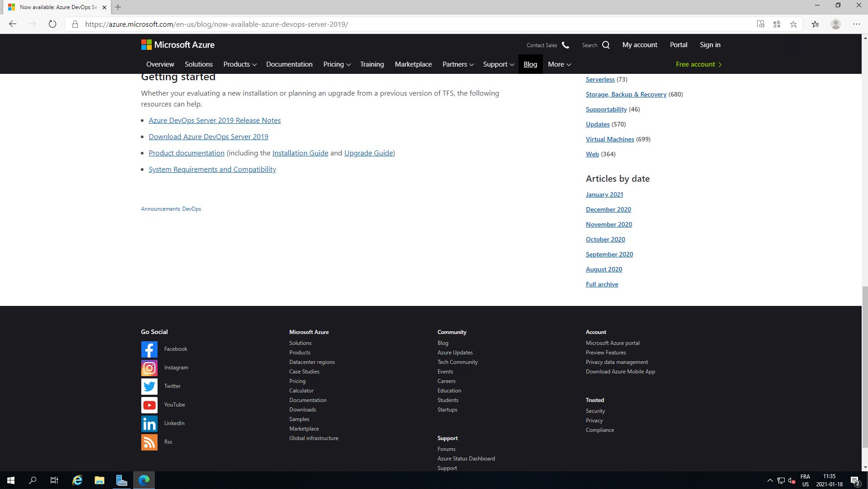Open the Instagram icon in footer
Viewport: 868px width, 489px height.
coord(149,368)
